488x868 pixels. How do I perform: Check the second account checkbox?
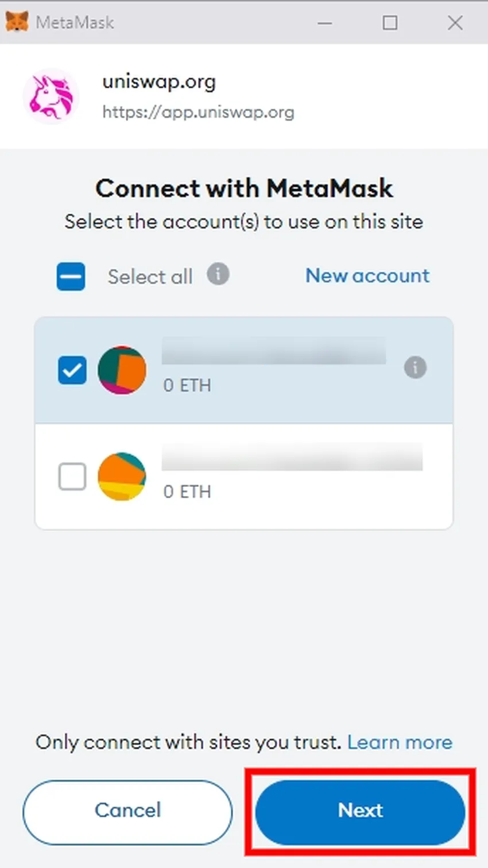(72, 476)
